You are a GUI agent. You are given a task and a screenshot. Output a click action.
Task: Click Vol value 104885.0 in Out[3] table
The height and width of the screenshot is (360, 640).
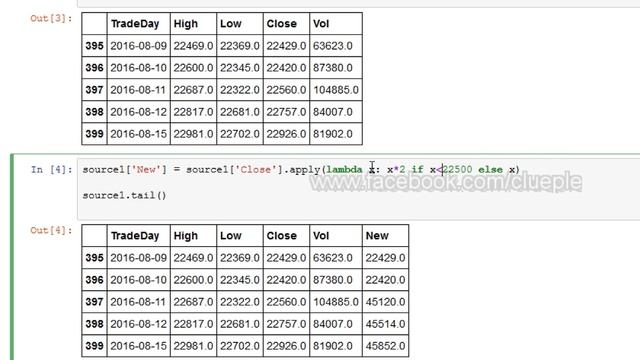click(x=336, y=90)
